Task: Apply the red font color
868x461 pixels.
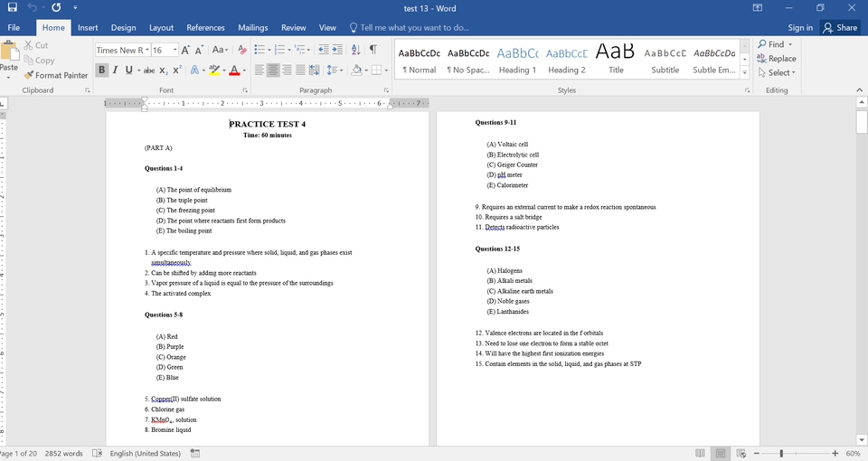Action: (234, 71)
